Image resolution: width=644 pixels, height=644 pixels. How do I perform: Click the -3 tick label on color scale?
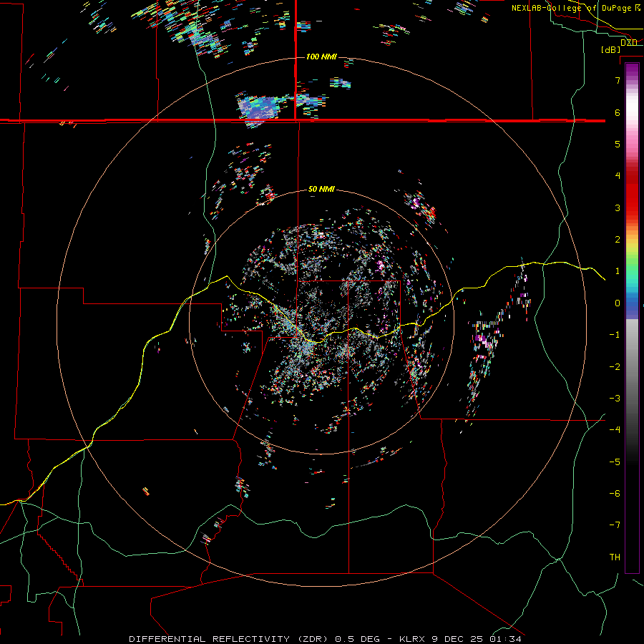coord(615,399)
